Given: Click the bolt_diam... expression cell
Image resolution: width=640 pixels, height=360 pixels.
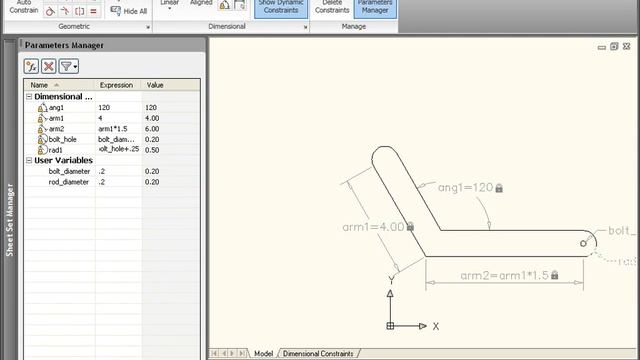Looking at the screenshot, I should click(118, 140).
